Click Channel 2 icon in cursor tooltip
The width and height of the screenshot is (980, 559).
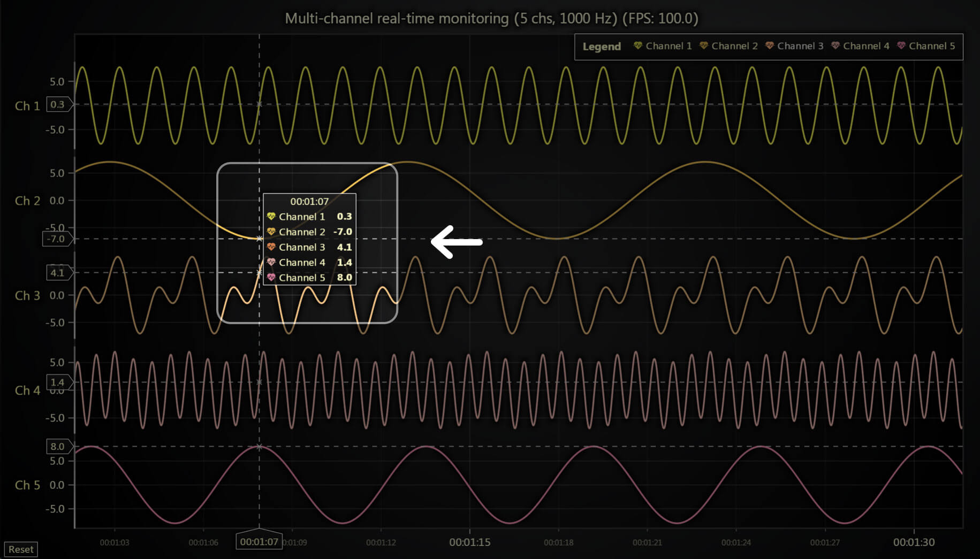[271, 232]
